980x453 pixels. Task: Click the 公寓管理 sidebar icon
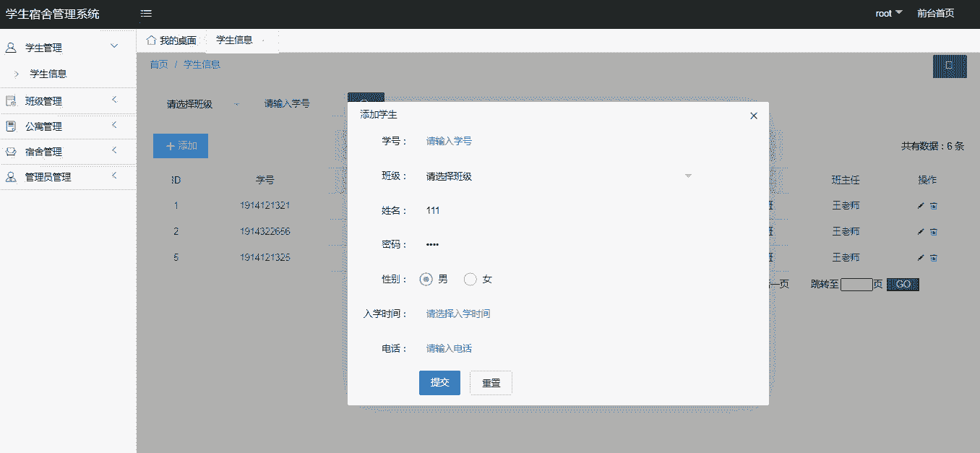[x=11, y=126]
